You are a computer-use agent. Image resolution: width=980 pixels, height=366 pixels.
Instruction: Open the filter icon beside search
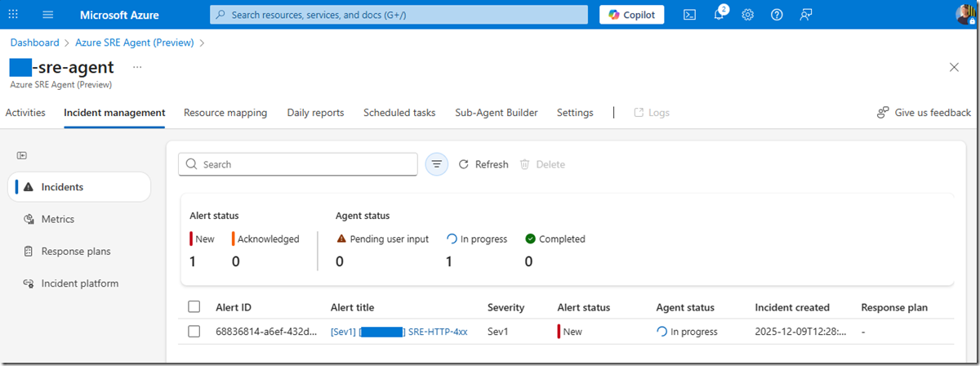[437, 164]
